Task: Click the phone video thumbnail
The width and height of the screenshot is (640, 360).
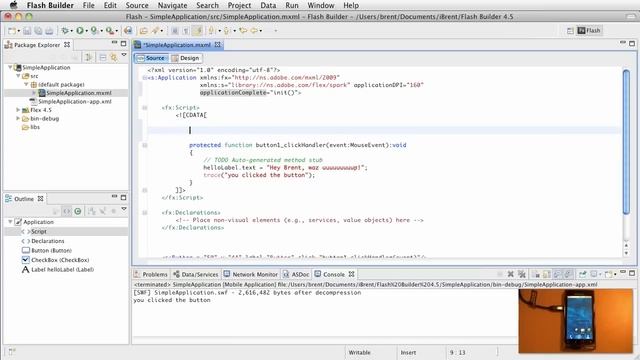Action: pos(576,321)
